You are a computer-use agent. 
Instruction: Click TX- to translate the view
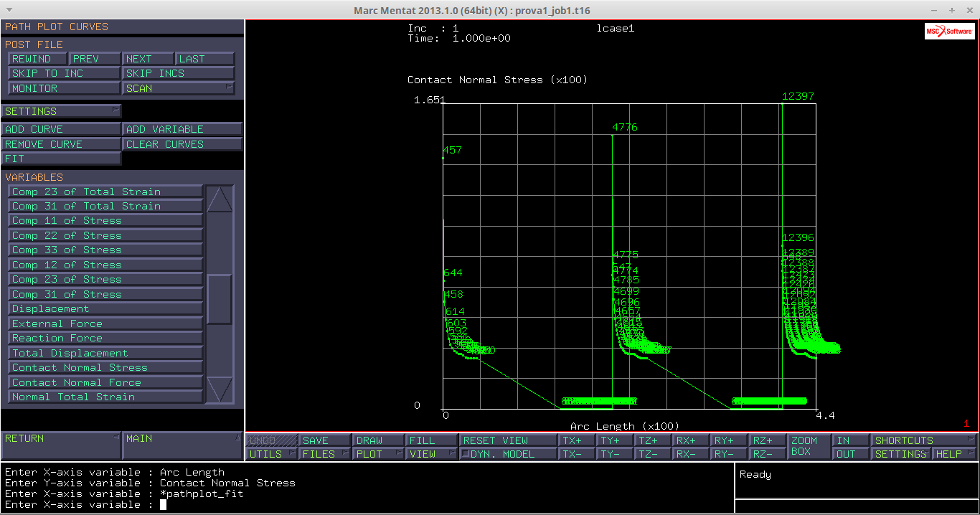pos(577,454)
